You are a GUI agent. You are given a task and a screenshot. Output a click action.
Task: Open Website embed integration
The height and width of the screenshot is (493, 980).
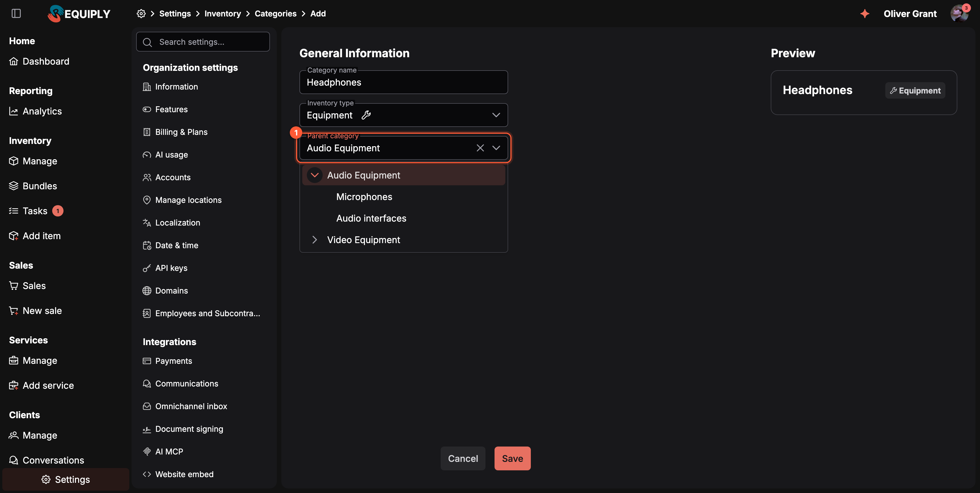[178, 474]
